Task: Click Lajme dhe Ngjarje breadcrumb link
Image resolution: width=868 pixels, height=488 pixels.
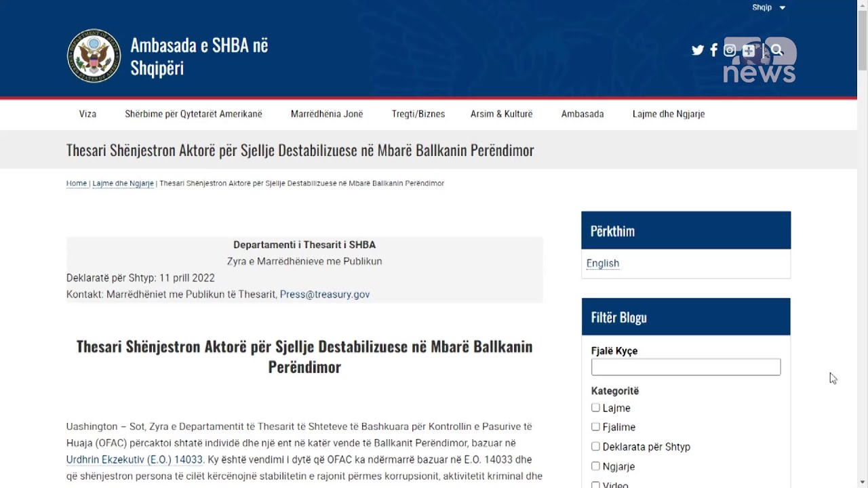Action: click(x=123, y=183)
